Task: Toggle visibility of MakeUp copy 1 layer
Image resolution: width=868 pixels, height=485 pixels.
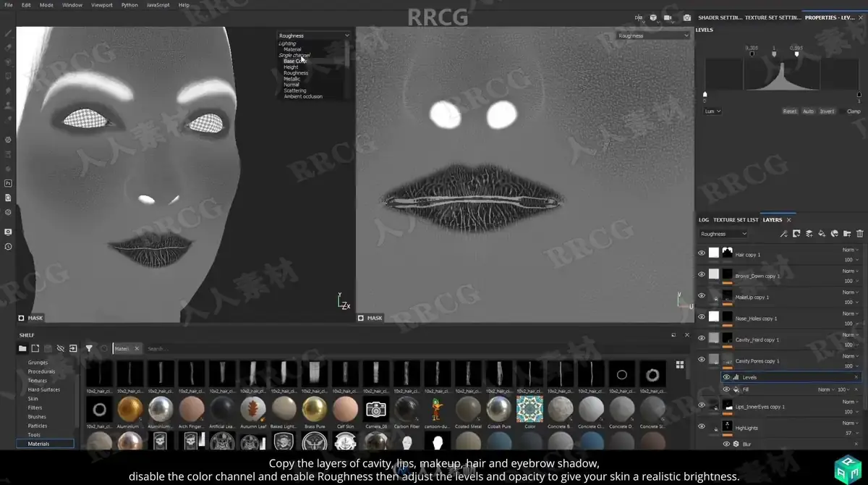Action: (x=702, y=295)
